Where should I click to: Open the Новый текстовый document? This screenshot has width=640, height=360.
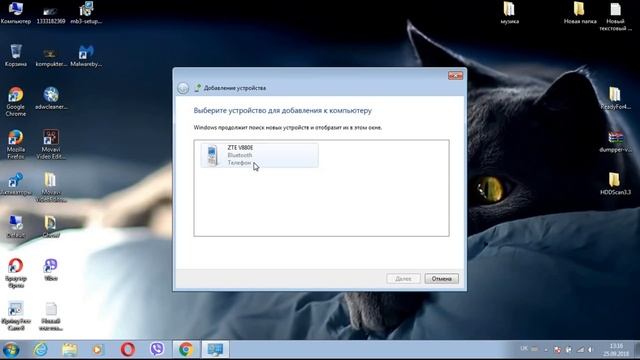point(615,17)
